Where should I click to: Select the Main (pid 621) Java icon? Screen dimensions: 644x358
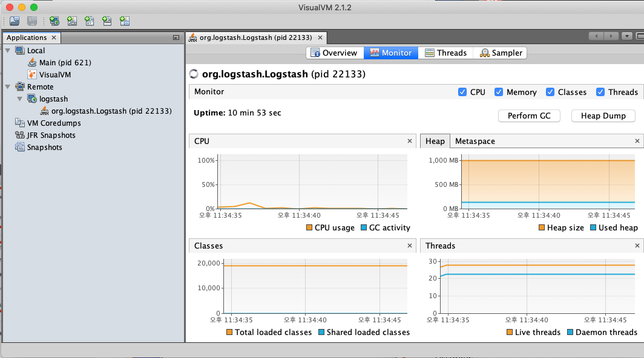pyautogui.click(x=32, y=62)
